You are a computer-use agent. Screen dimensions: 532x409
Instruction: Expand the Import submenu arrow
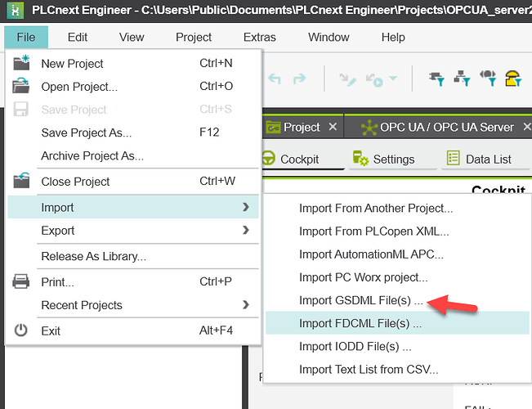pos(246,207)
